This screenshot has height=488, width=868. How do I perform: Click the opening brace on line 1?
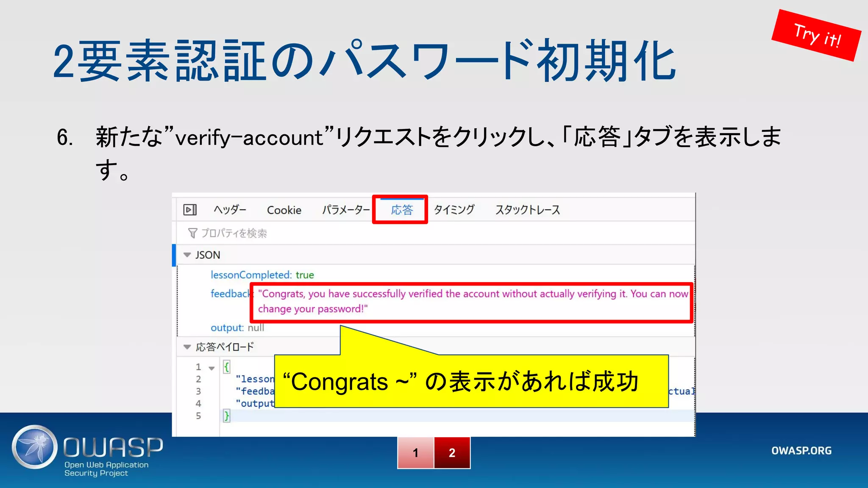coord(227,367)
